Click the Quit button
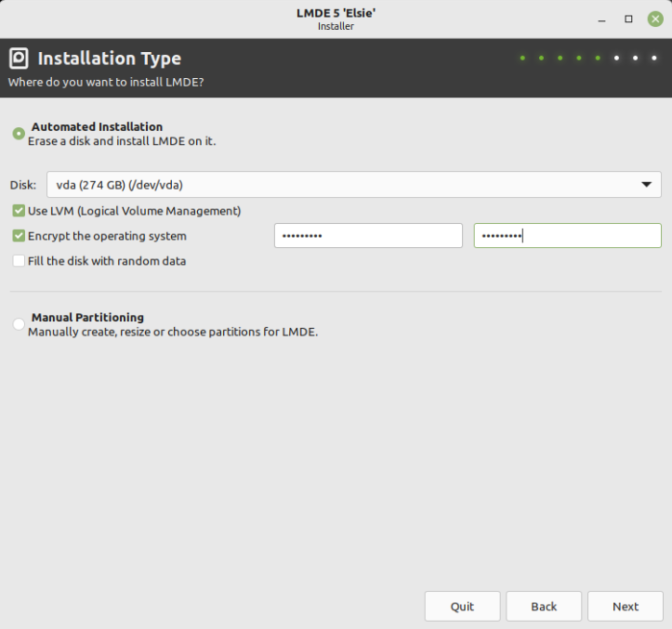 463,607
